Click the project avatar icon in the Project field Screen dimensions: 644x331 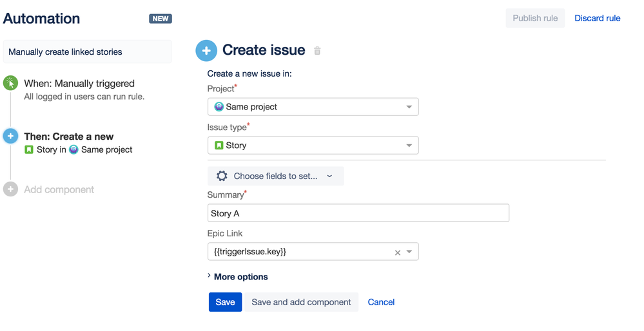pyautogui.click(x=219, y=107)
